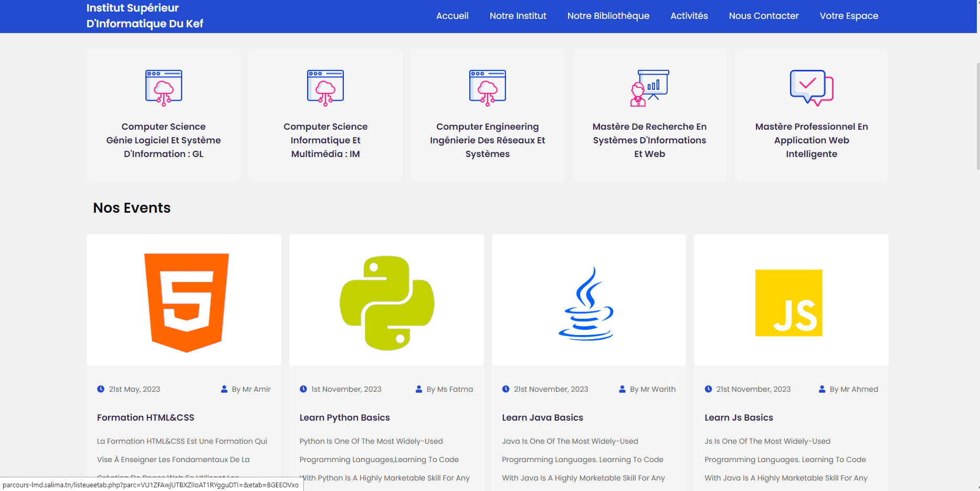Click the author text By Mr Ahmed
980x491 pixels.
point(854,389)
